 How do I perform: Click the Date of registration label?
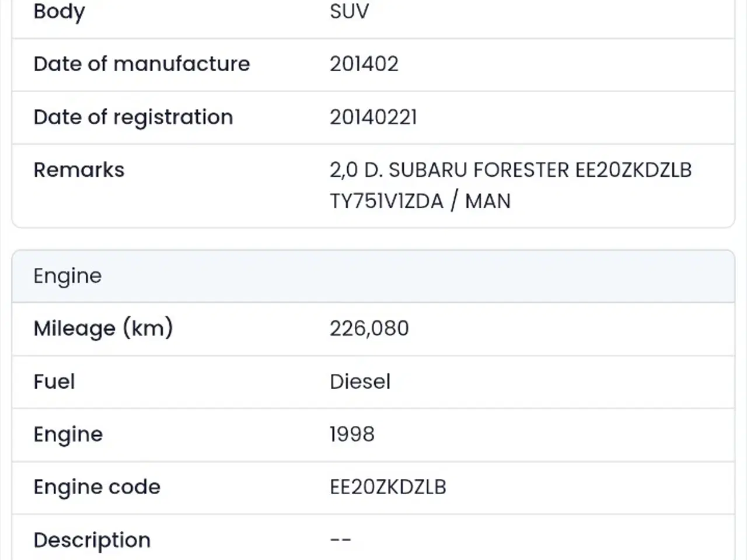(133, 117)
